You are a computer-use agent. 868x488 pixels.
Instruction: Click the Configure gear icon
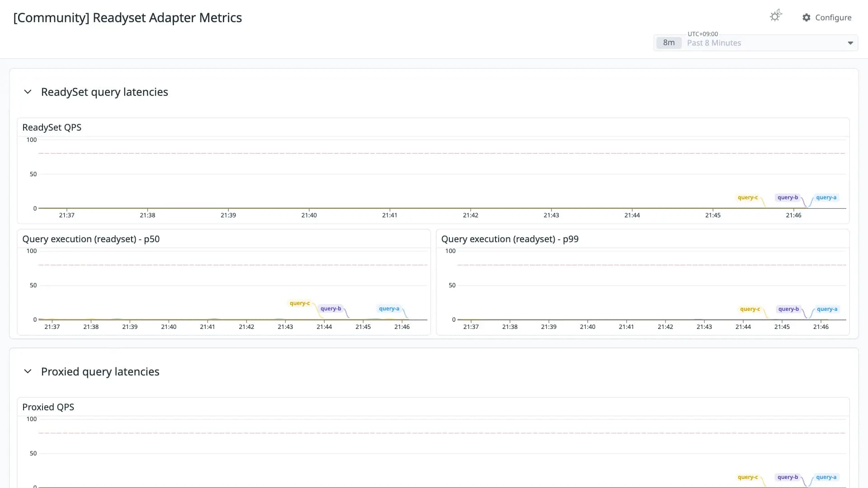(x=807, y=18)
